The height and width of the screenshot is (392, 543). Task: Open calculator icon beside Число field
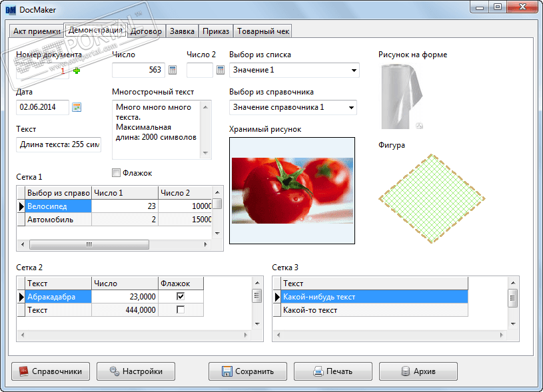point(173,70)
